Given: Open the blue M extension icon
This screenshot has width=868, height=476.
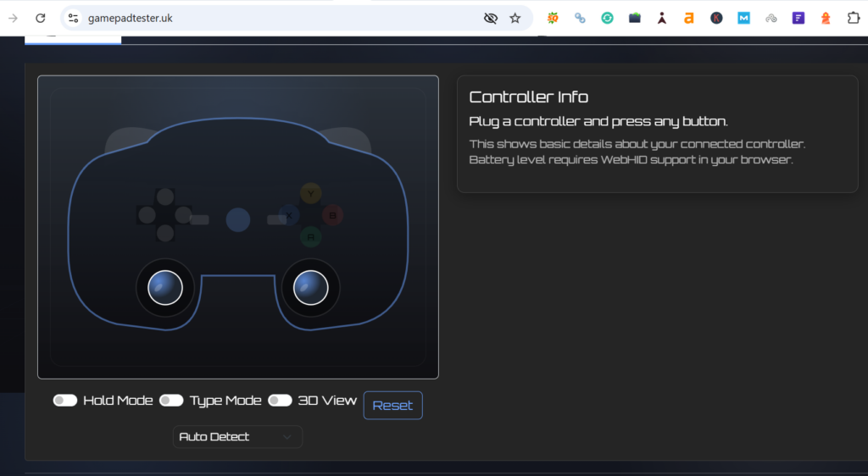Looking at the screenshot, I should point(743,19).
